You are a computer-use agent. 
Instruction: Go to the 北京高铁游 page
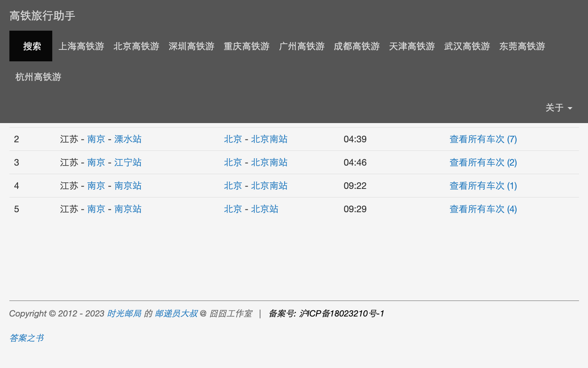click(x=136, y=46)
